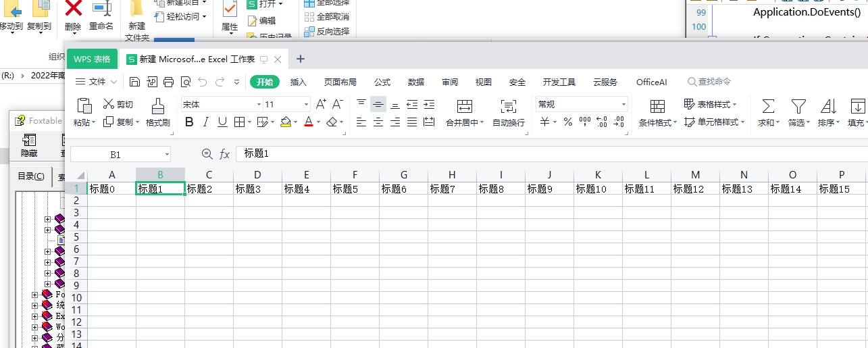Align cell text to the right
This screenshot has height=348, width=868.
(x=395, y=122)
